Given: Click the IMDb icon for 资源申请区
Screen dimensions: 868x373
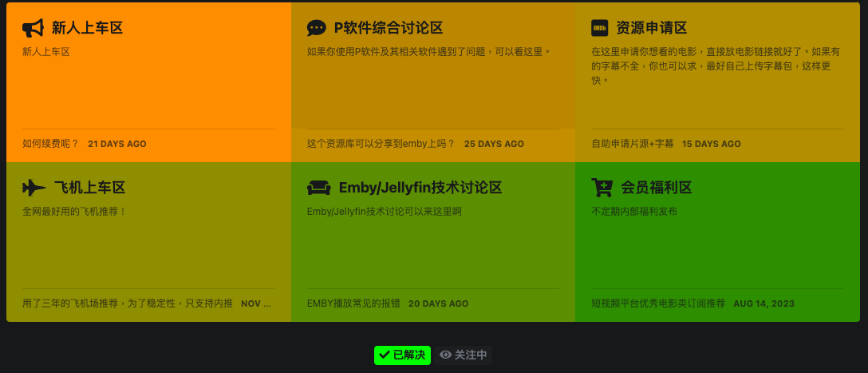Looking at the screenshot, I should tap(599, 28).
